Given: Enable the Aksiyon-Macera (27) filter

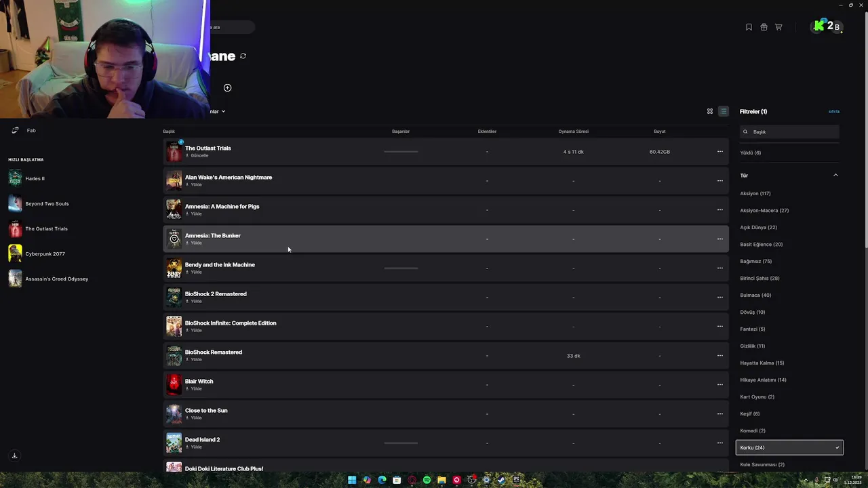Looking at the screenshot, I should pyautogui.click(x=764, y=210).
